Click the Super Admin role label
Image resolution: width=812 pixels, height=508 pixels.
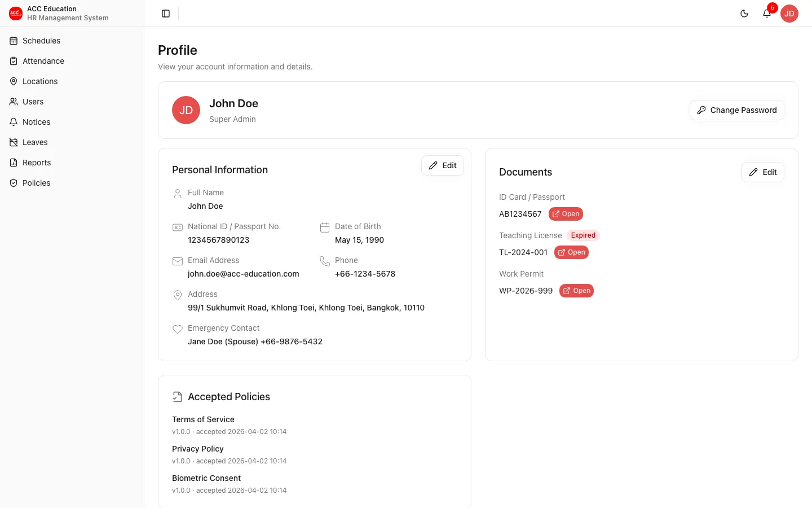232,119
